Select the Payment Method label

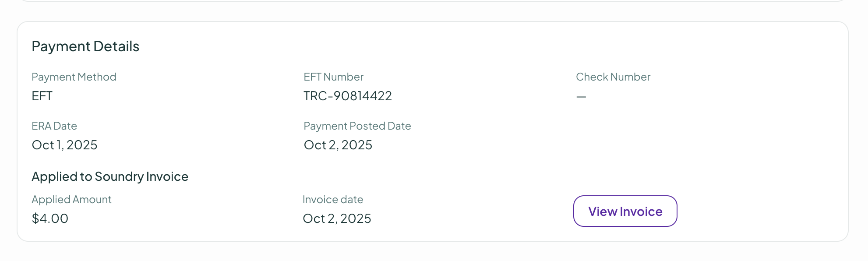(74, 77)
